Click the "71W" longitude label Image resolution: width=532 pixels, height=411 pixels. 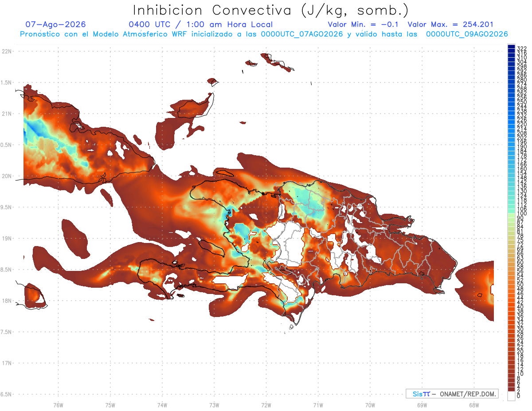coord(318,404)
